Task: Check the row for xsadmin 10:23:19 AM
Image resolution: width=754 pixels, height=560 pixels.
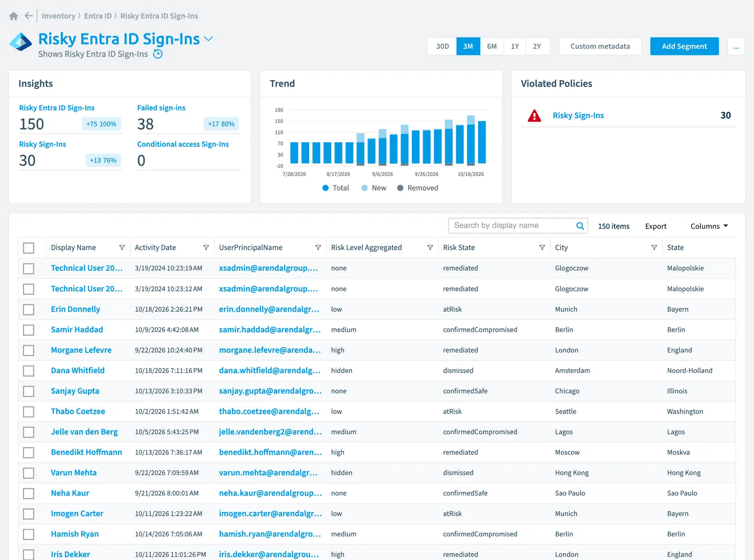Action: tap(29, 268)
